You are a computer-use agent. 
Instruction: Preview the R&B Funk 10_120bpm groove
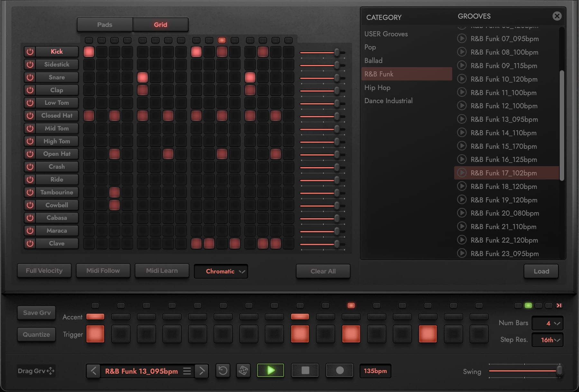tap(462, 79)
